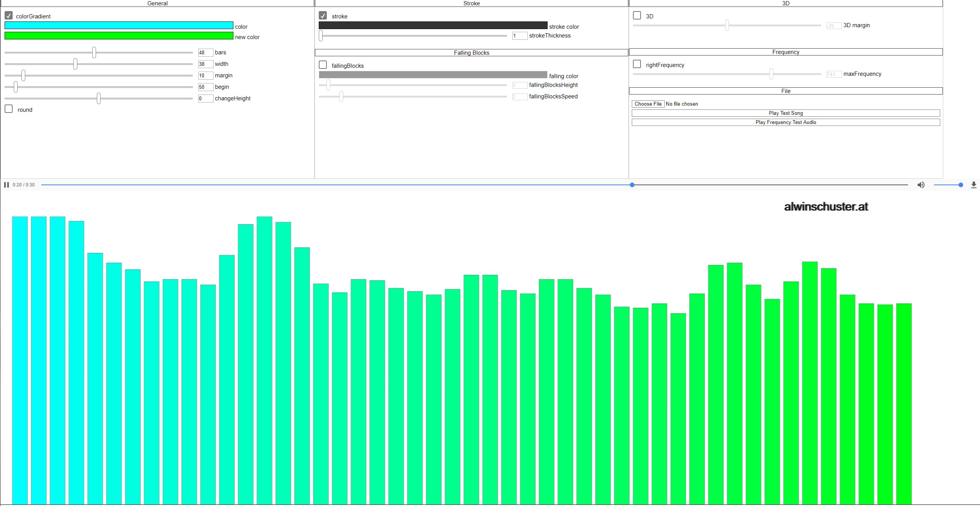
Task: Click the alwinschuster.at text
Action: click(826, 207)
